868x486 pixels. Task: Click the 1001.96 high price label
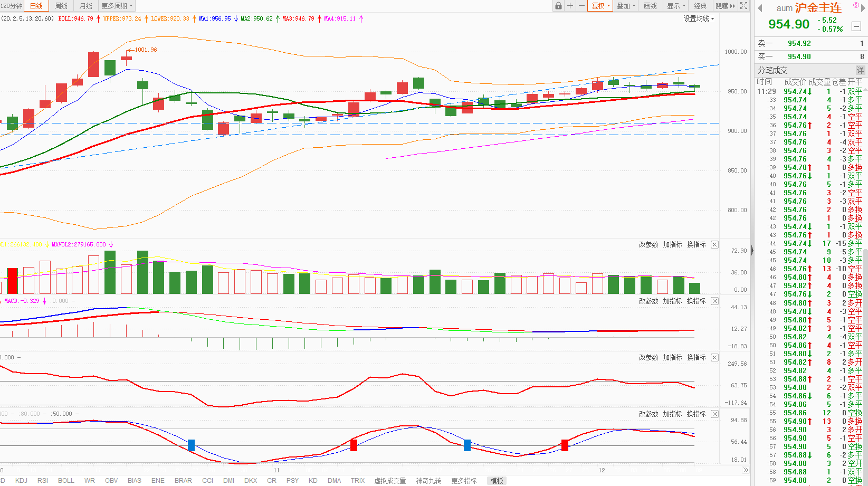pyautogui.click(x=146, y=50)
